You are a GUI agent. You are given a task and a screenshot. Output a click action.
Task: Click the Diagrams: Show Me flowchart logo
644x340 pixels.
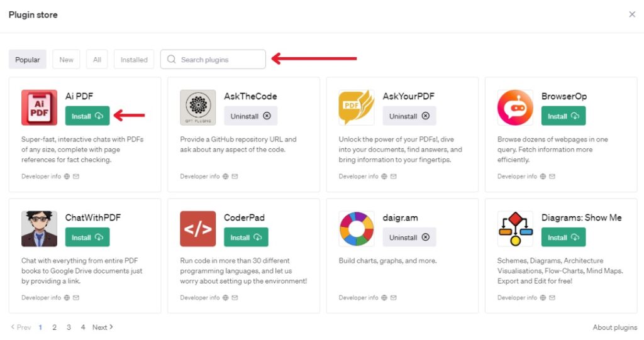coord(516,229)
